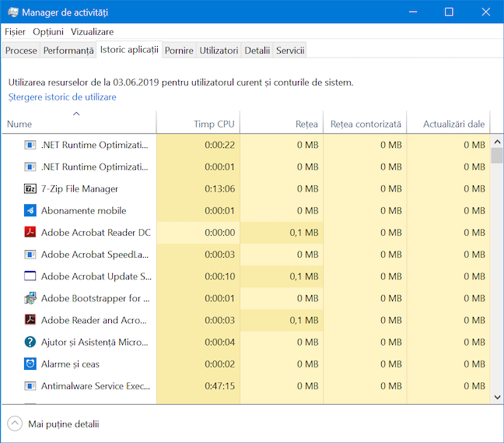Click CPU time 0:00:00 for Acrobat Reader DC
The width and height of the screenshot is (504, 443).
click(220, 233)
